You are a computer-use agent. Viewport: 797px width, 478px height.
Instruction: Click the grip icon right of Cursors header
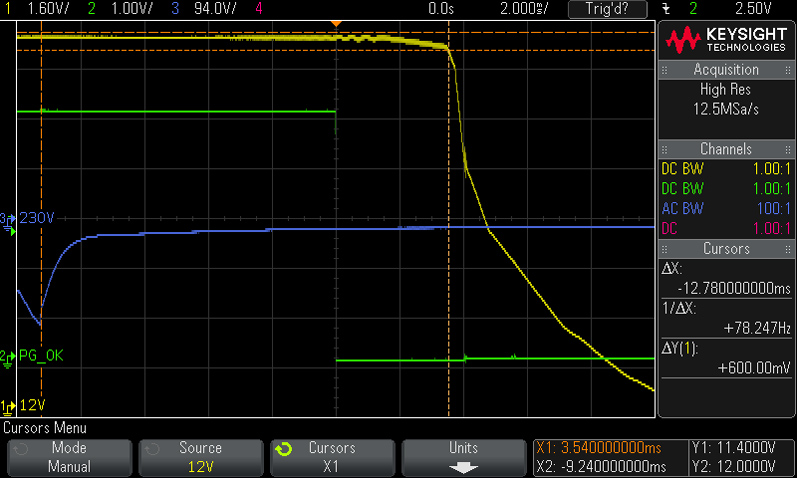pos(788,249)
